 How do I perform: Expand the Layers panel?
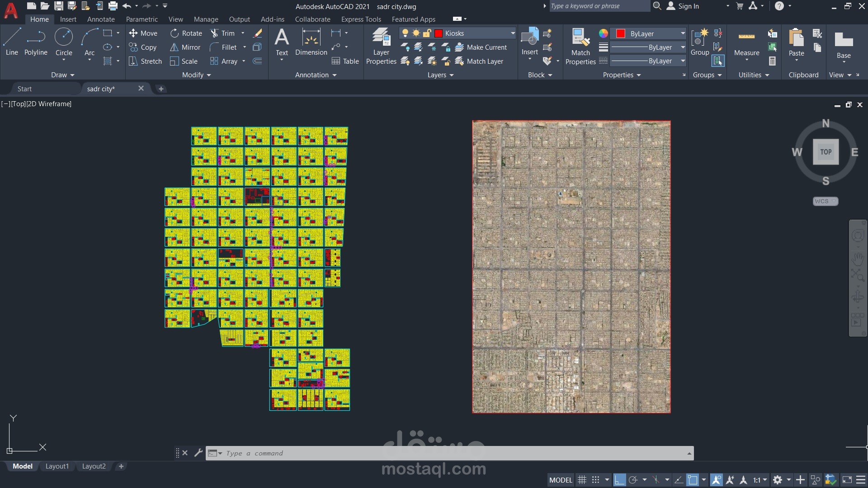click(x=440, y=75)
